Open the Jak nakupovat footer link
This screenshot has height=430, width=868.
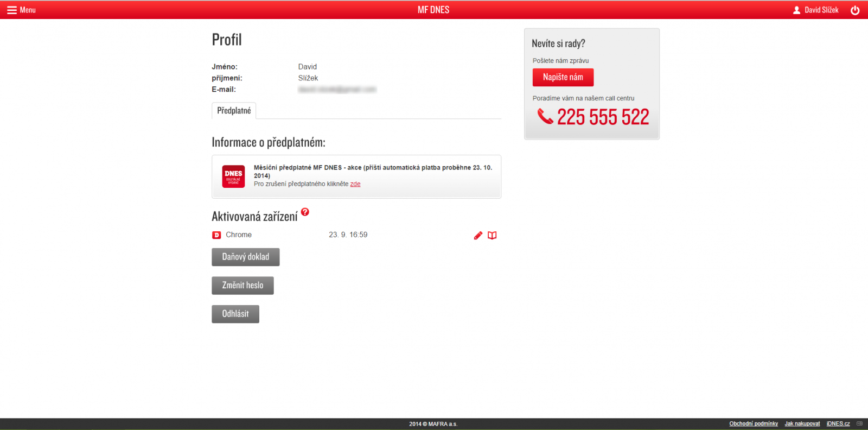click(x=802, y=423)
